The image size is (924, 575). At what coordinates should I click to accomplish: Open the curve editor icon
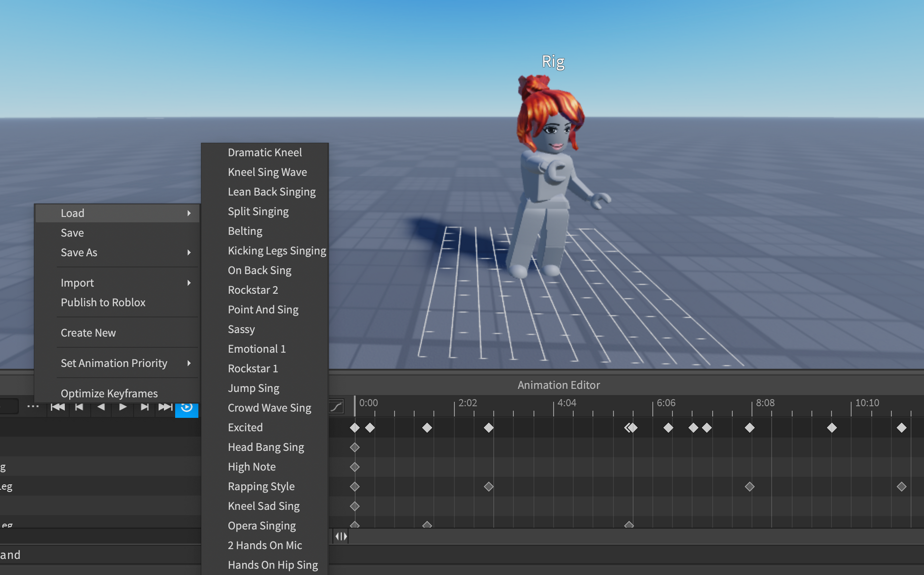[x=336, y=407]
